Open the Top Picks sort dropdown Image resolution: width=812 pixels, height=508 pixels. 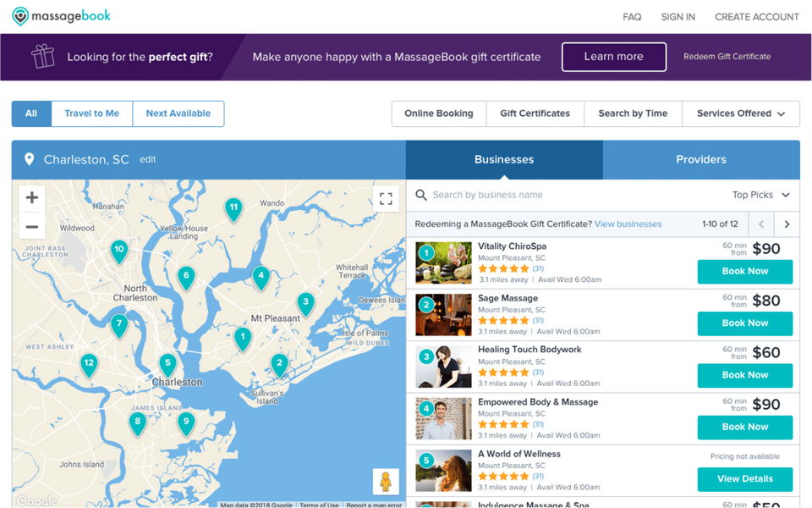click(x=760, y=195)
